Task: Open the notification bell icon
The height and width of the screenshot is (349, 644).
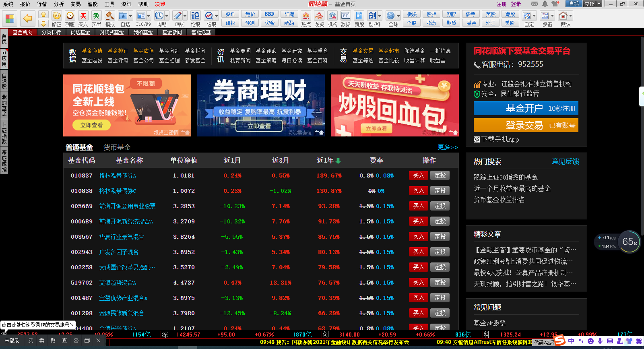Action: click(545, 4)
